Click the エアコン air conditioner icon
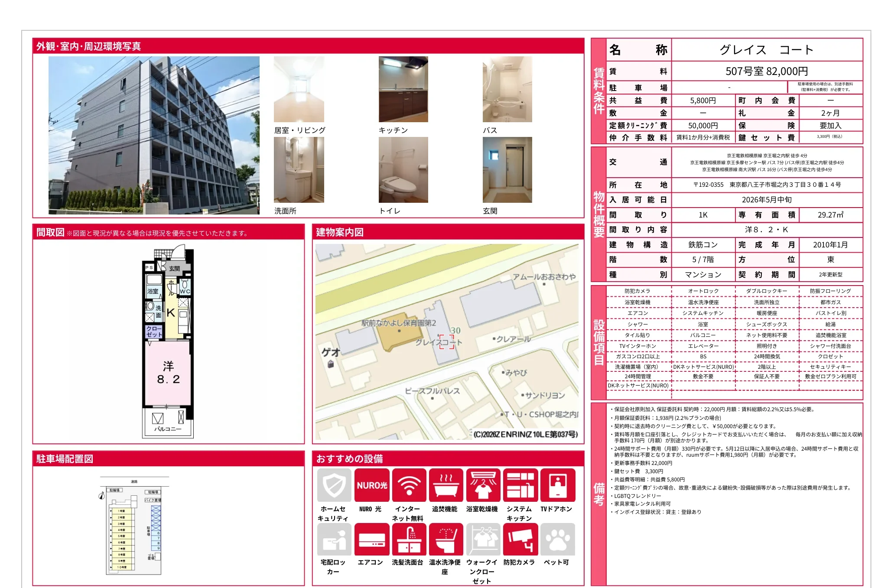891x588 pixels. (x=371, y=539)
